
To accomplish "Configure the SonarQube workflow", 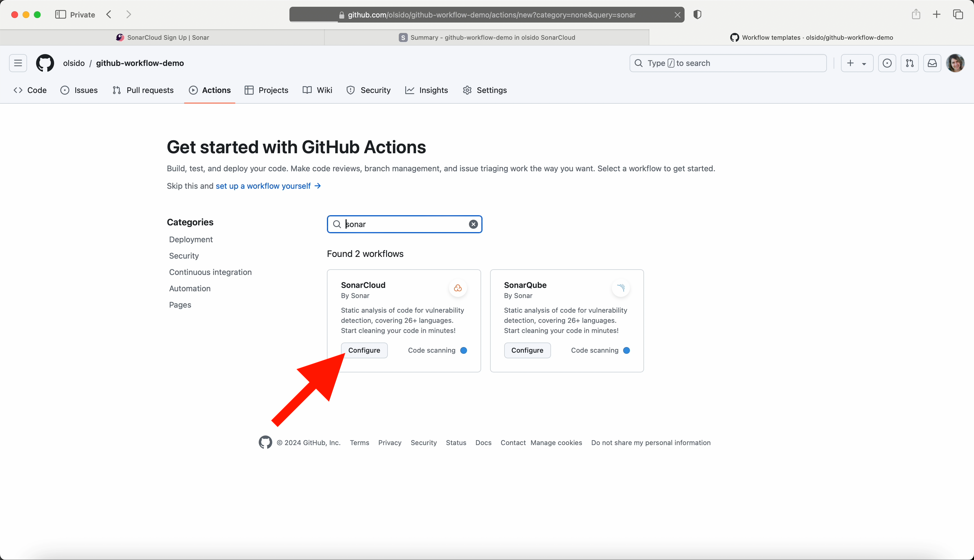I will tap(527, 350).
